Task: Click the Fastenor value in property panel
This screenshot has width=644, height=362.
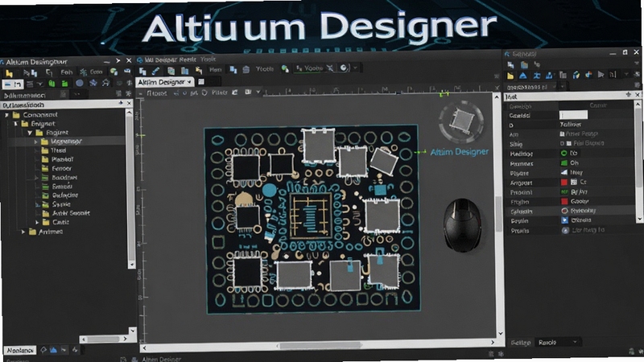Action: (x=570, y=125)
